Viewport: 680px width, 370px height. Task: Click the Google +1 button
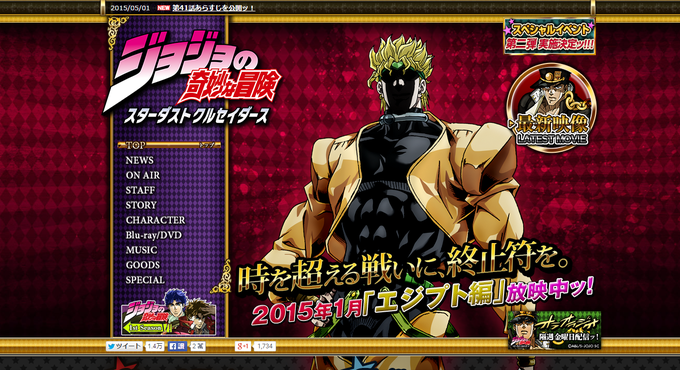point(243,346)
